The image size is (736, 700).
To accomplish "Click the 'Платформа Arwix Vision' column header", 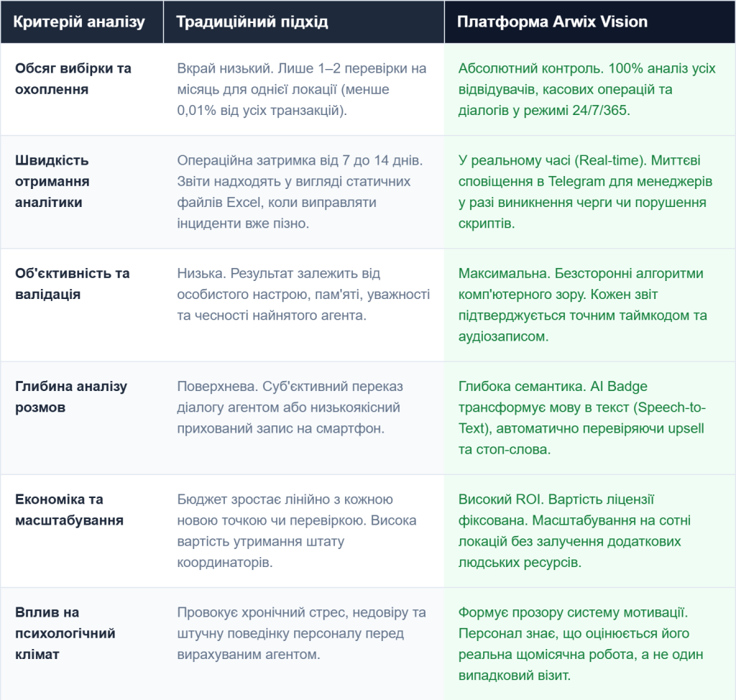I will click(590, 22).
